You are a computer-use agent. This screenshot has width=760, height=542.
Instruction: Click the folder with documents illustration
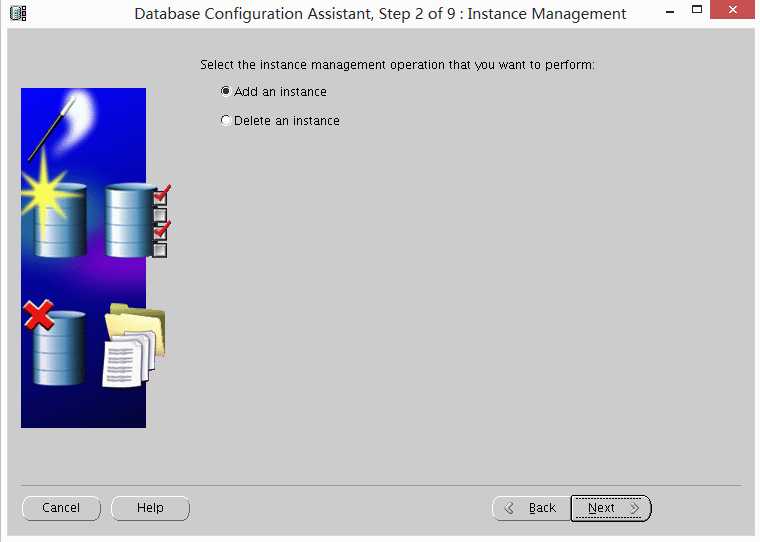pyautogui.click(x=135, y=346)
